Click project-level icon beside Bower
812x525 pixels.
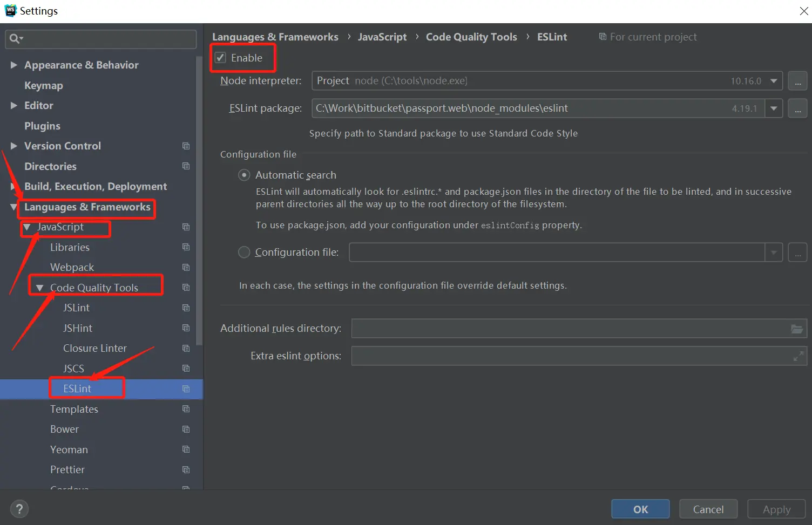coord(186,429)
